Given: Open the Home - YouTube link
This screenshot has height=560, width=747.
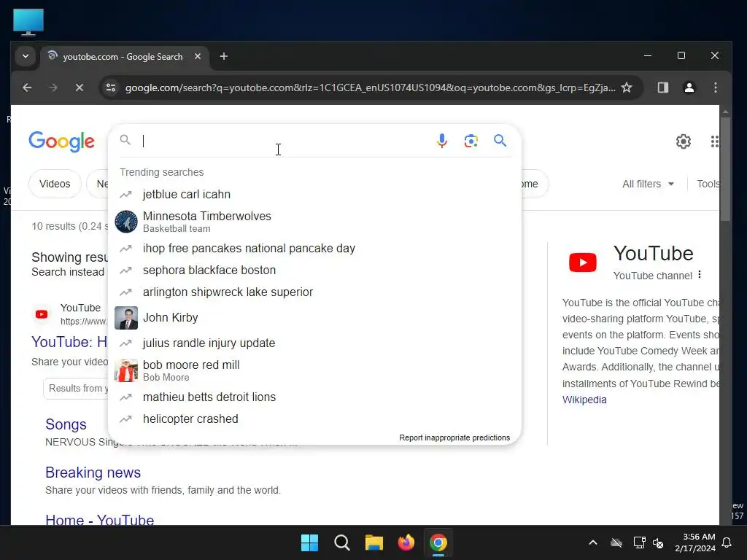Looking at the screenshot, I should (99, 519).
